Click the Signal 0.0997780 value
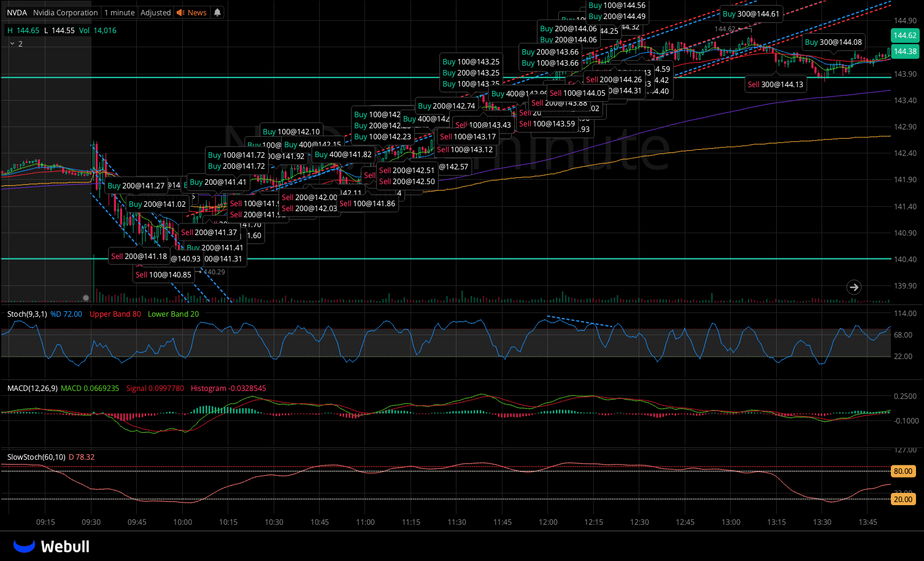 (155, 389)
